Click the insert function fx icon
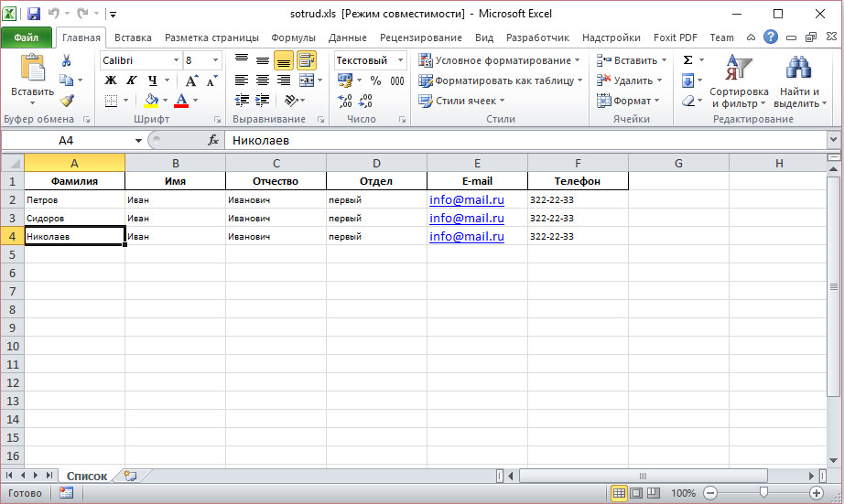844x504 pixels. click(x=213, y=140)
